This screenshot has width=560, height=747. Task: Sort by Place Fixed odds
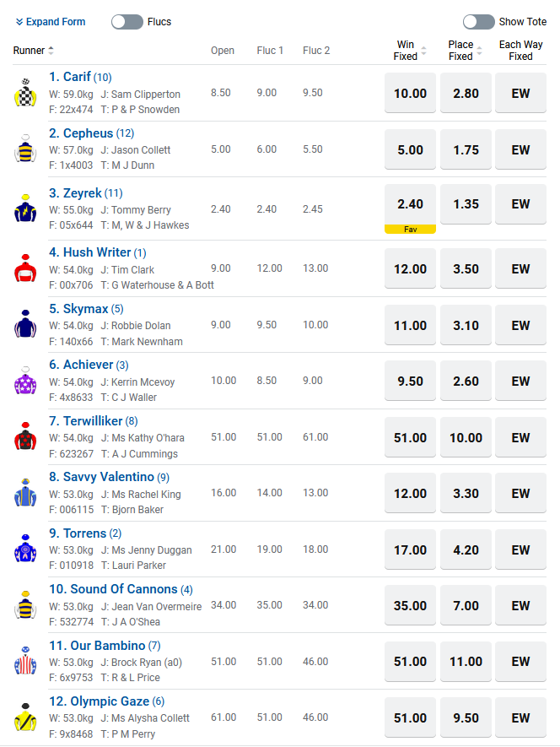[479, 51]
